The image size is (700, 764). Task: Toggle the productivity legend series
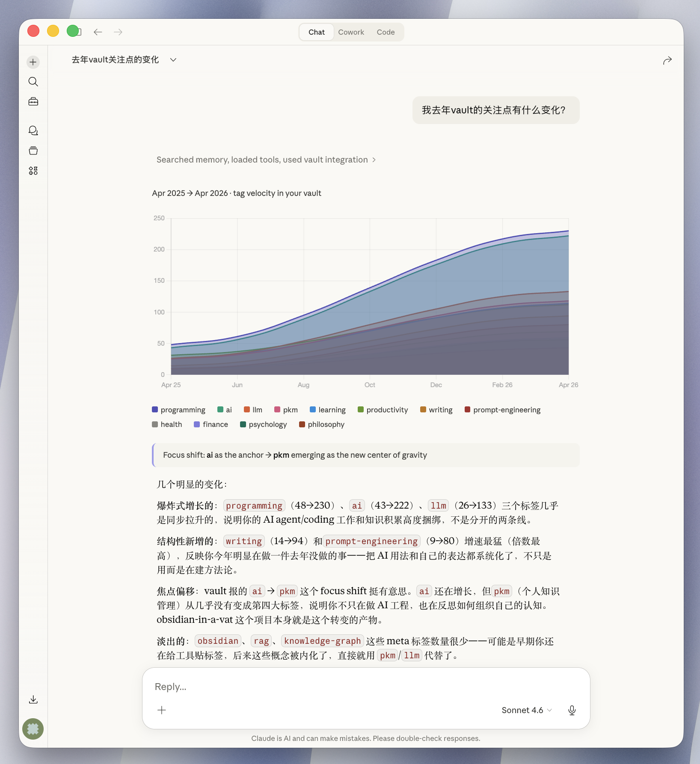(x=383, y=410)
